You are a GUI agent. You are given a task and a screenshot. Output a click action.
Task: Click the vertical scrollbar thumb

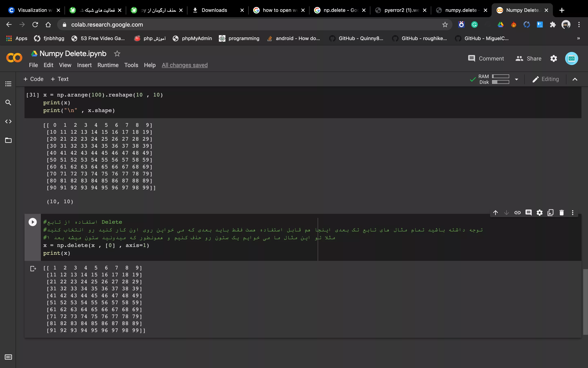click(585, 302)
